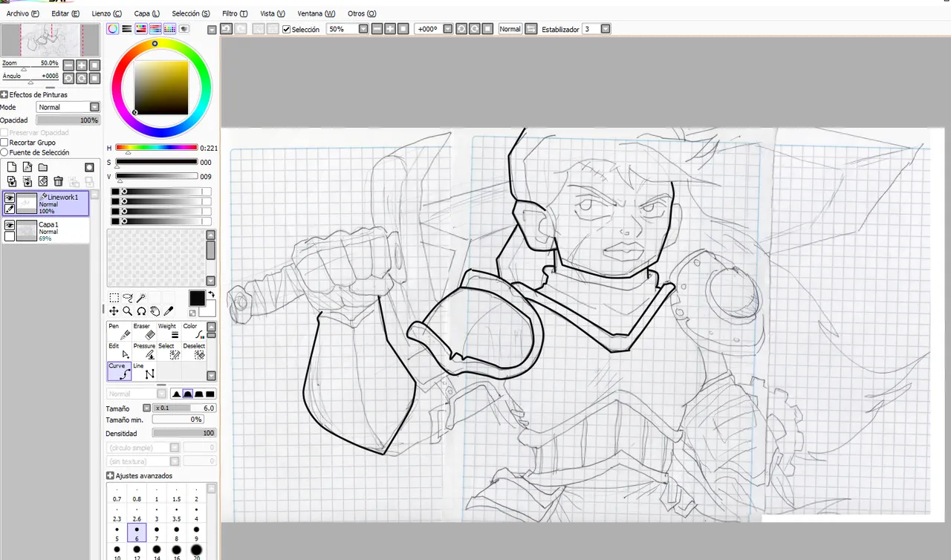Add a layer mask using the mask icon
The width and height of the screenshot is (951, 560).
click(89, 167)
